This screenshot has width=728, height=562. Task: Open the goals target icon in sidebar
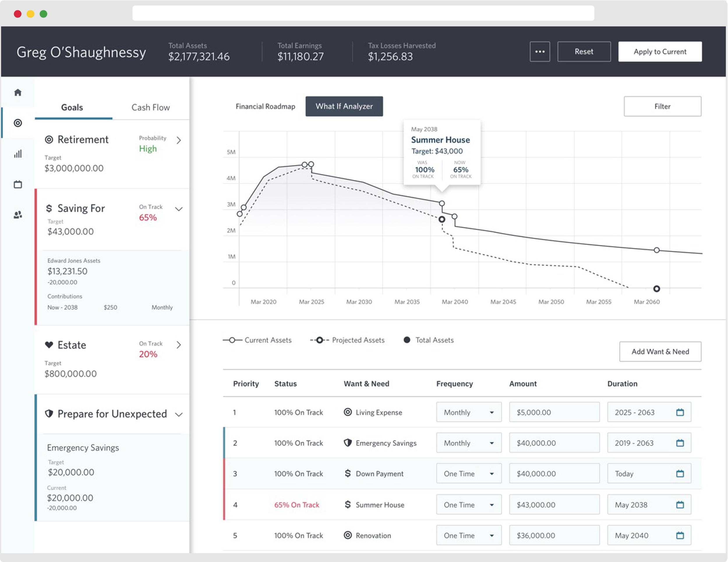pos(18,123)
